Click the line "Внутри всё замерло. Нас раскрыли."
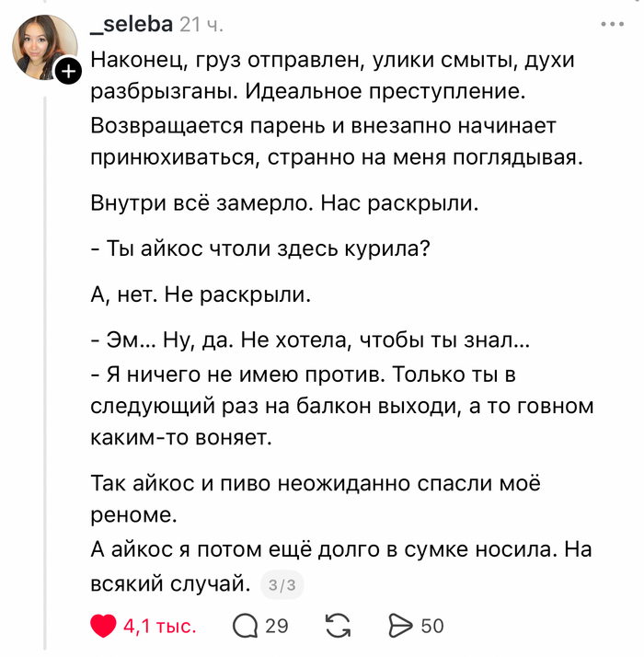Viewport: 644px width, 657px height. coord(285,202)
